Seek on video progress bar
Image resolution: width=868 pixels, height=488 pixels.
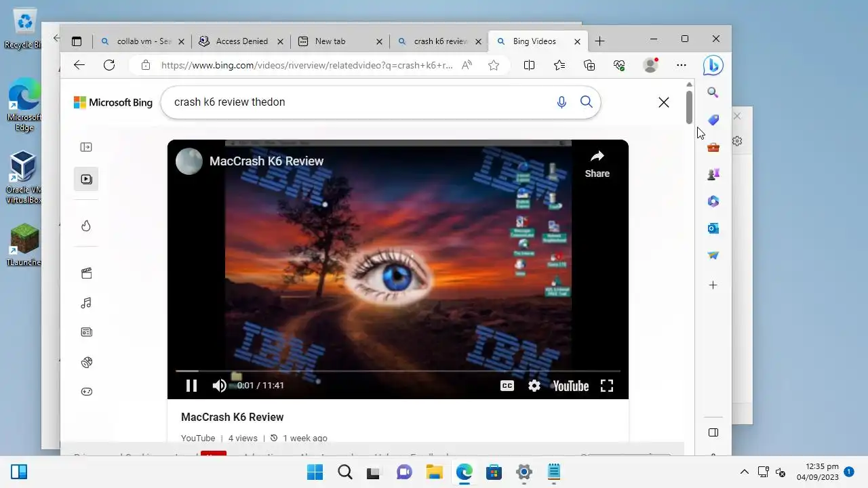398,371
